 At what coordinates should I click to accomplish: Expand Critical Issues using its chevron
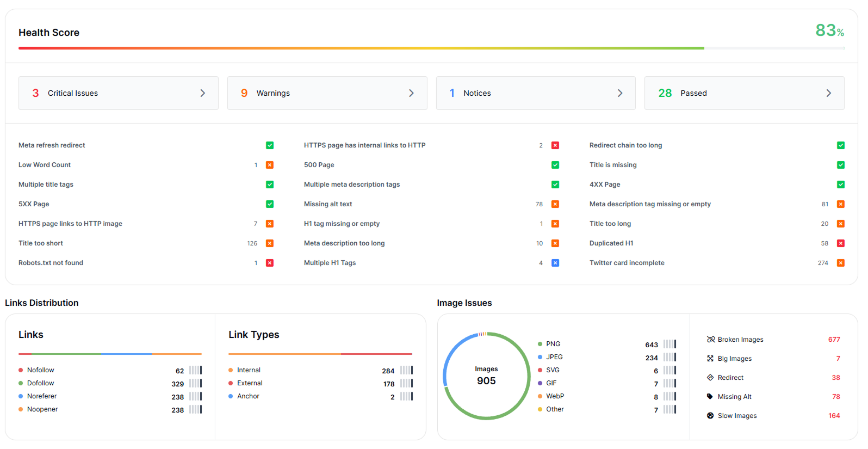tap(203, 93)
